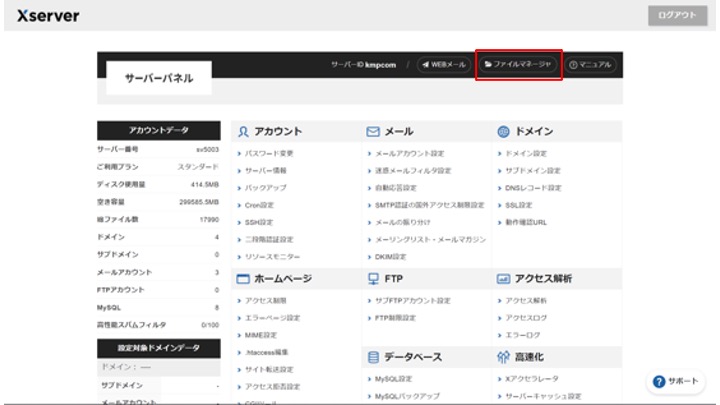Open Cron設定 link
Viewport: 720px width, 405px height.
259,205
